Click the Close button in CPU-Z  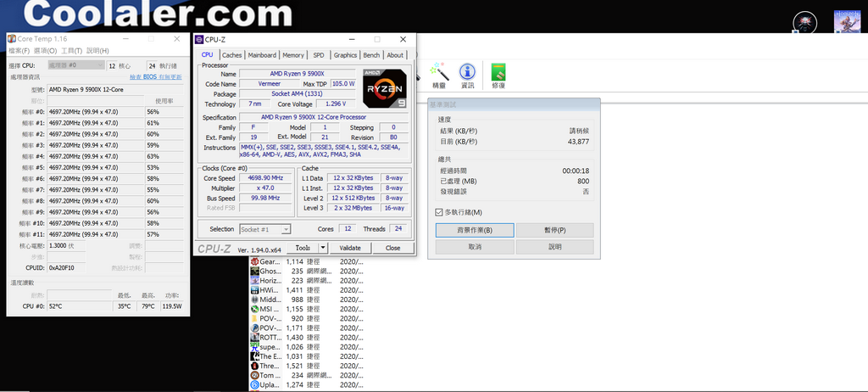coord(393,248)
